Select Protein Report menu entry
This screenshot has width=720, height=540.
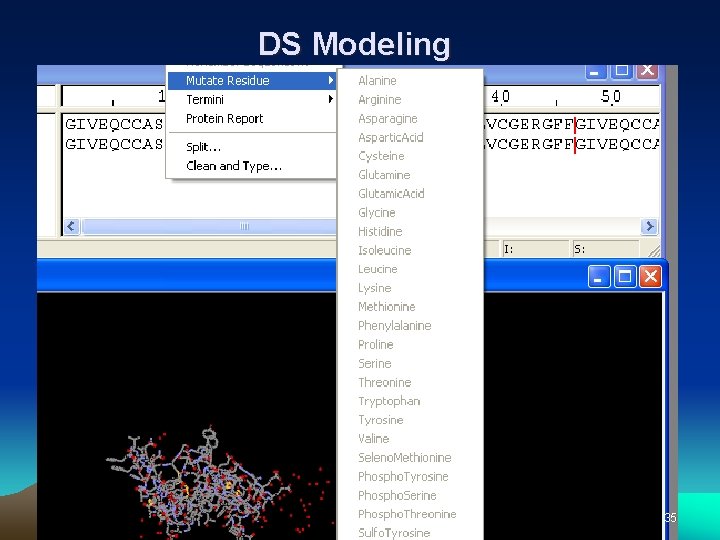252,118
